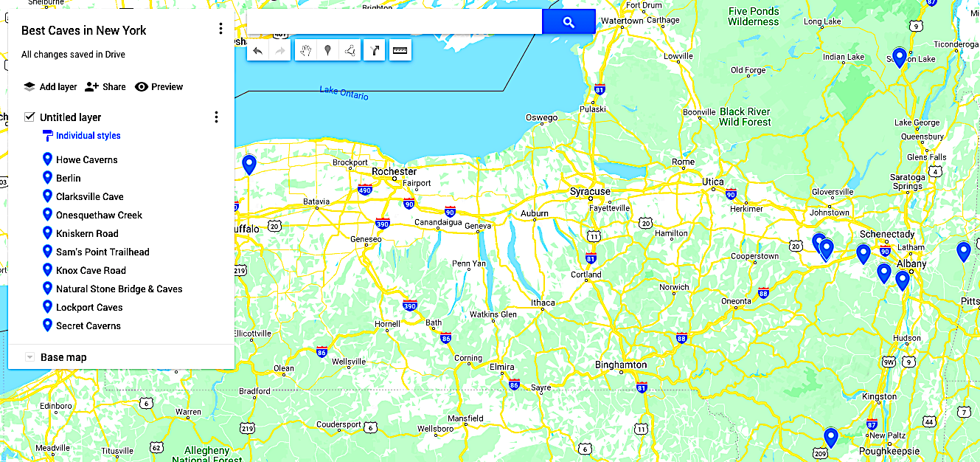Click the map pin northwest of Batavia

coord(249,164)
